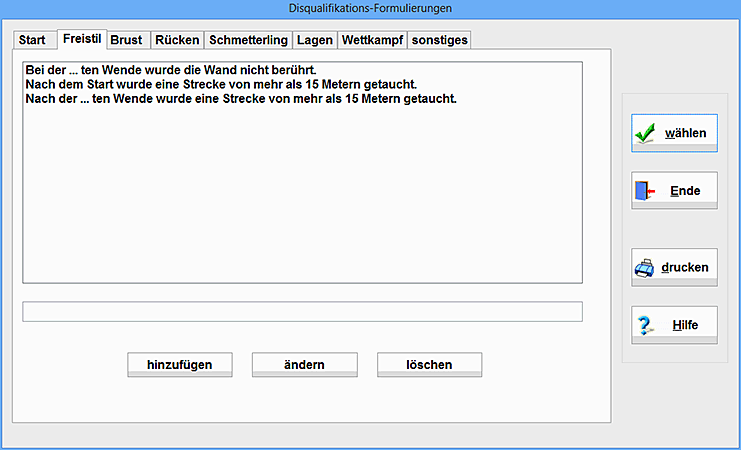Image resolution: width=741 pixels, height=450 pixels.
Task: Switch to the Rücken tab
Action: click(177, 40)
